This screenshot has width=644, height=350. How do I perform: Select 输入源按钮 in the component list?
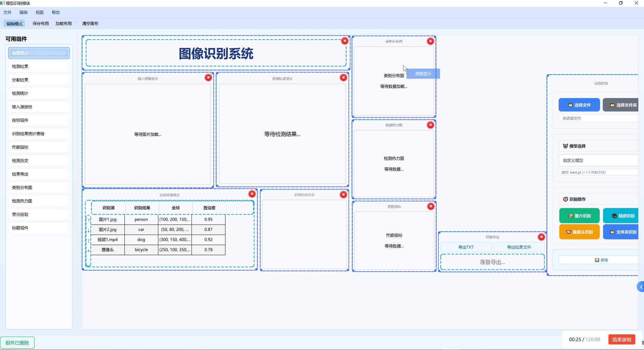point(39,107)
